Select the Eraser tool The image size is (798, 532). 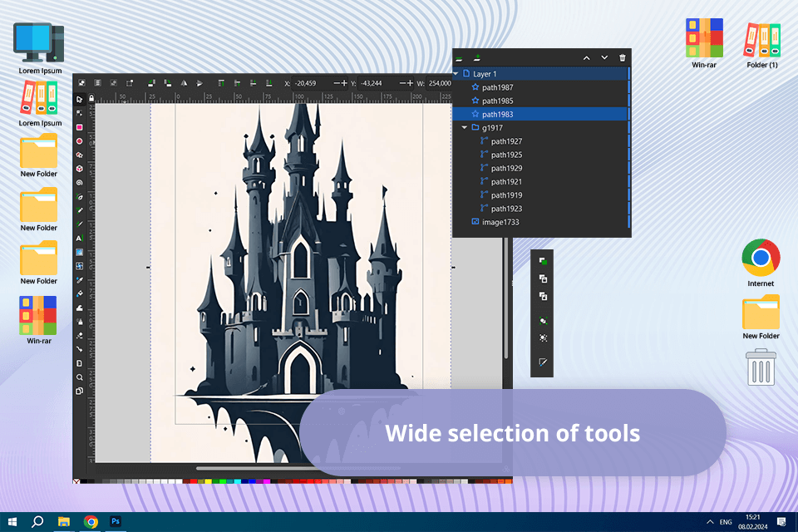point(80,336)
